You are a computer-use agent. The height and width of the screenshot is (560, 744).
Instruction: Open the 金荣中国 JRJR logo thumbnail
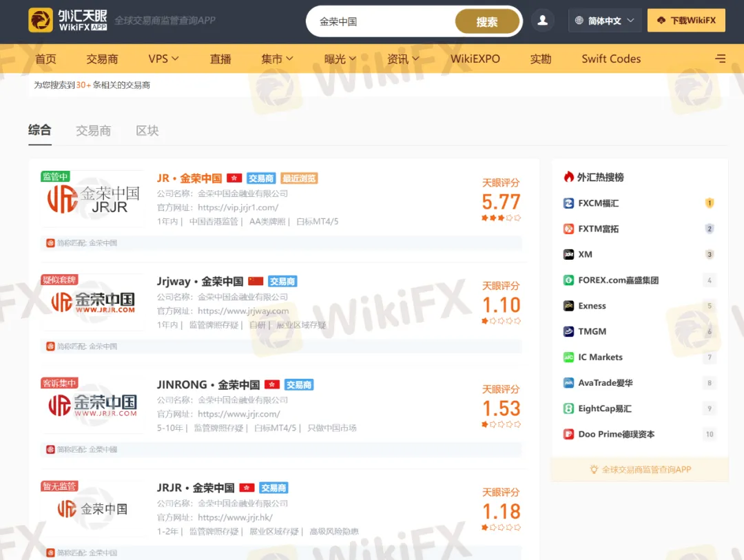click(93, 199)
